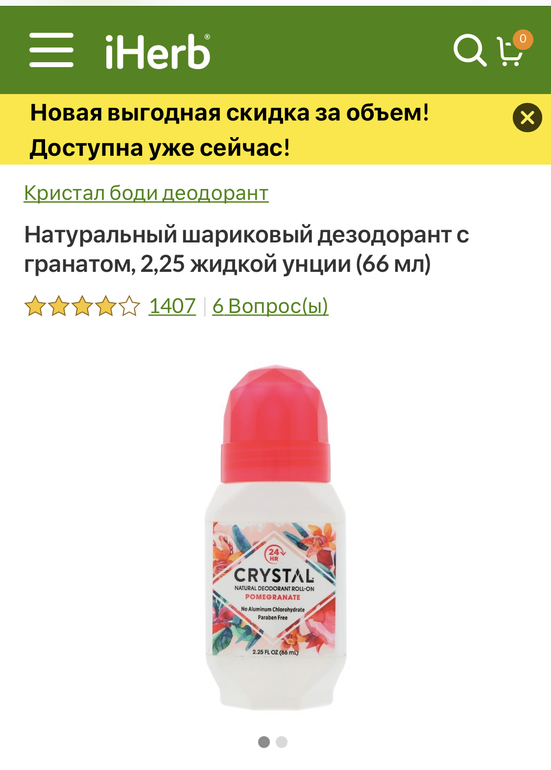Viewport: 551px width, 770px height.
Task: Click the CRYSTAL label on the bottle
Action: coord(274,576)
